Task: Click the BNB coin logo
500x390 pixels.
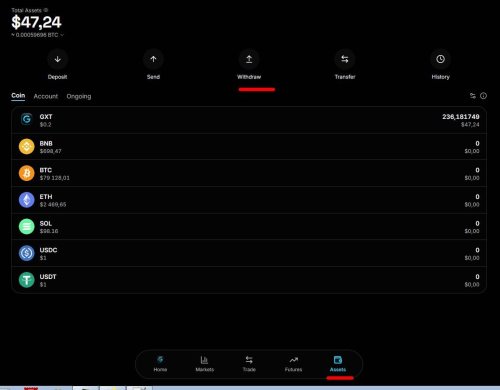Action: 27,147
